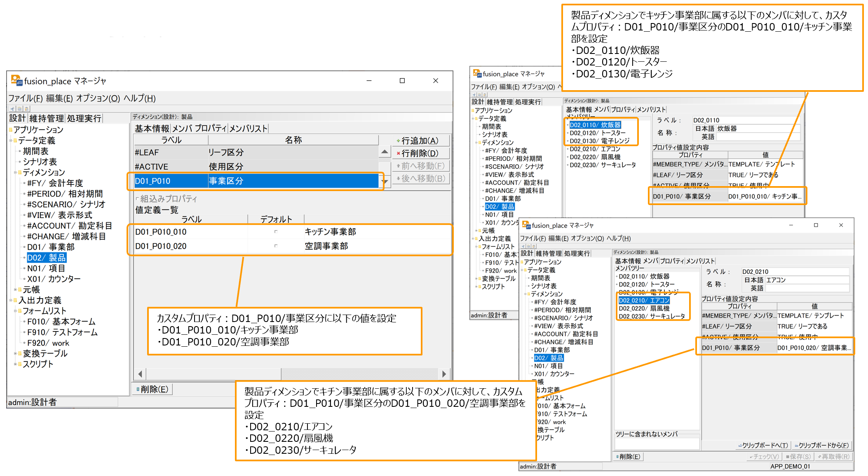Click the クリップボードへ(T) button
The image size is (868, 476).
[x=763, y=445]
